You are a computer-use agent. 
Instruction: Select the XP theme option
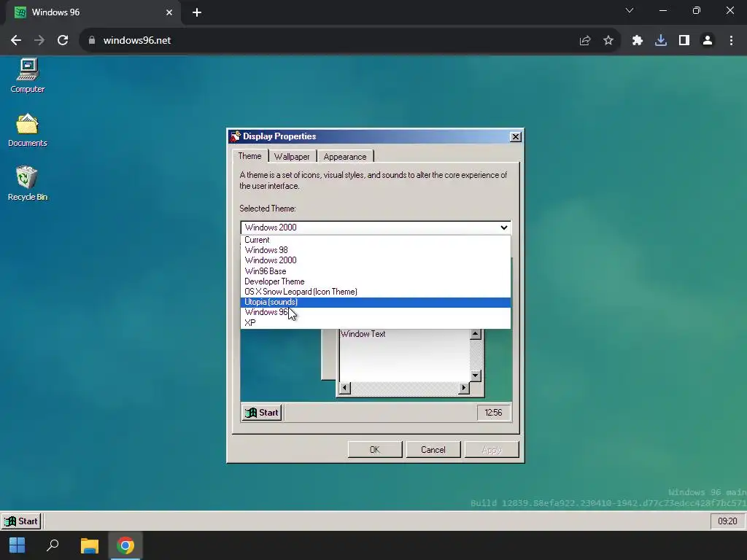376,323
